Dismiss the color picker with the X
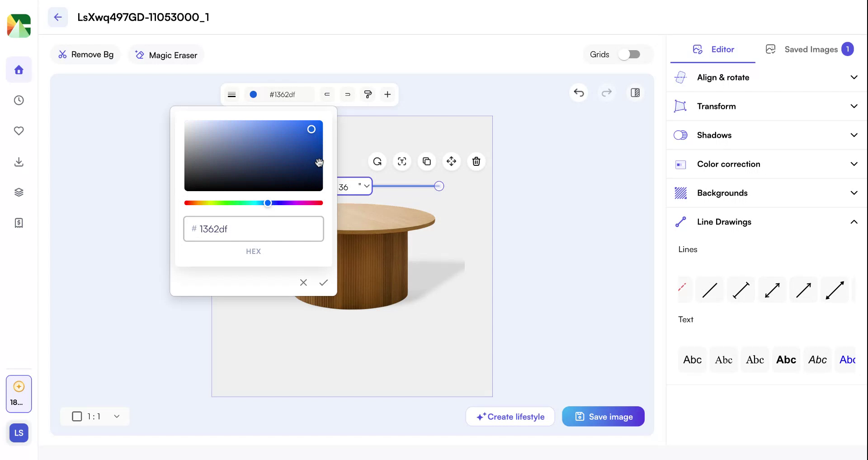 [303, 282]
